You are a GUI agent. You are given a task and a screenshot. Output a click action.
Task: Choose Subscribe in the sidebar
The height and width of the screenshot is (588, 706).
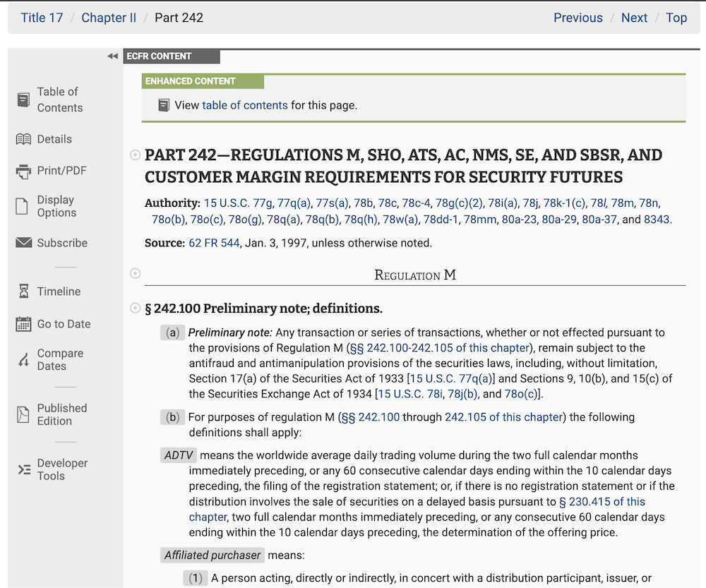(x=62, y=243)
